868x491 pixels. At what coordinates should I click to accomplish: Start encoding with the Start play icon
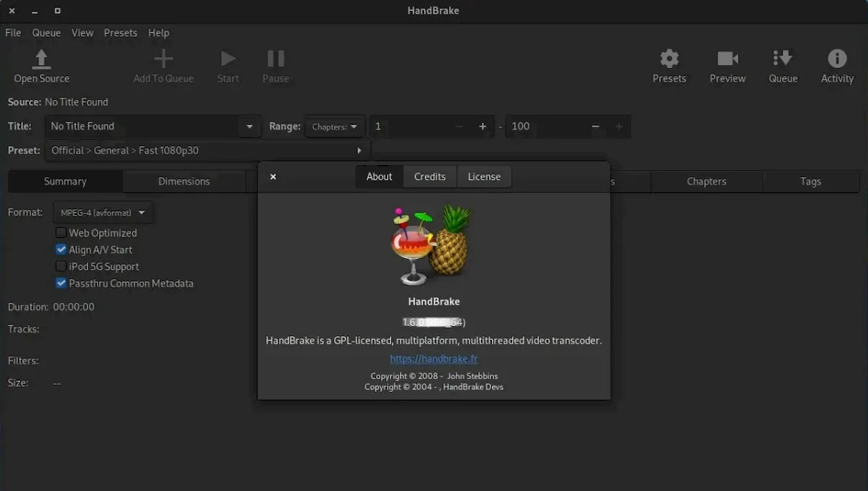(228, 59)
